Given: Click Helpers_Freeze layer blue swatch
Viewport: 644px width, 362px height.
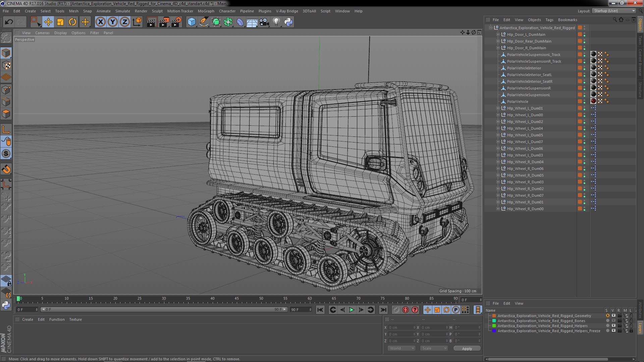Looking at the screenshot, I should (494, 331).
